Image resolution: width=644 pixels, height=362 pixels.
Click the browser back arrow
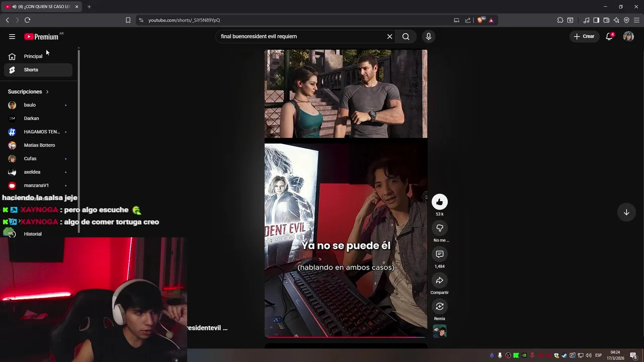click(x=7, y=20)
